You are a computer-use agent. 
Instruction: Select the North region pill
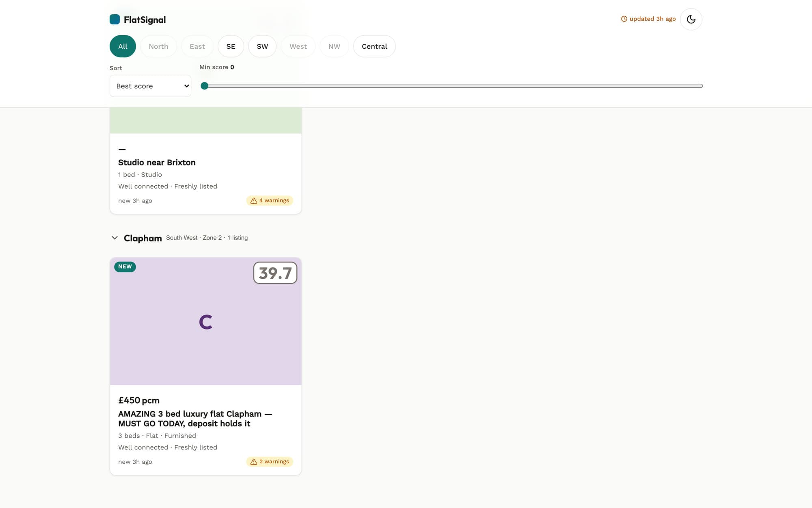point(158,46)
